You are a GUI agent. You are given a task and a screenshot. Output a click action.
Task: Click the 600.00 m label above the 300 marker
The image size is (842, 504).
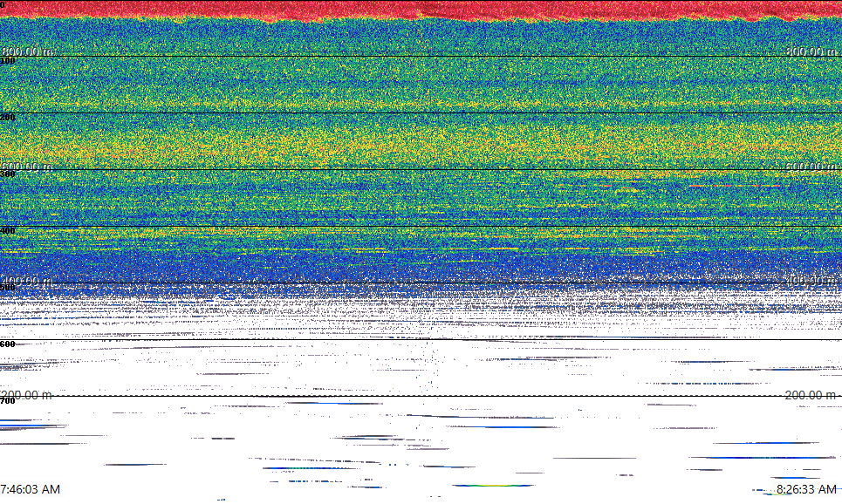click(27, 167)
